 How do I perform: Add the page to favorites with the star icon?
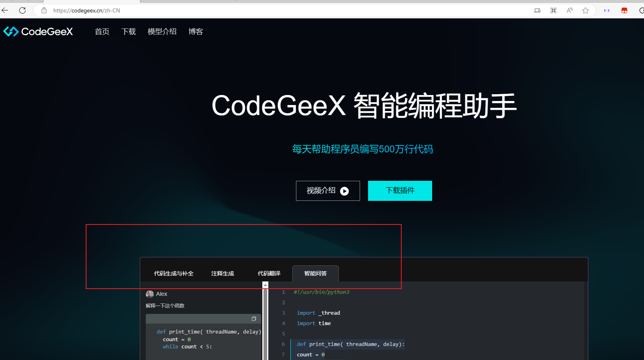point(586,10)
